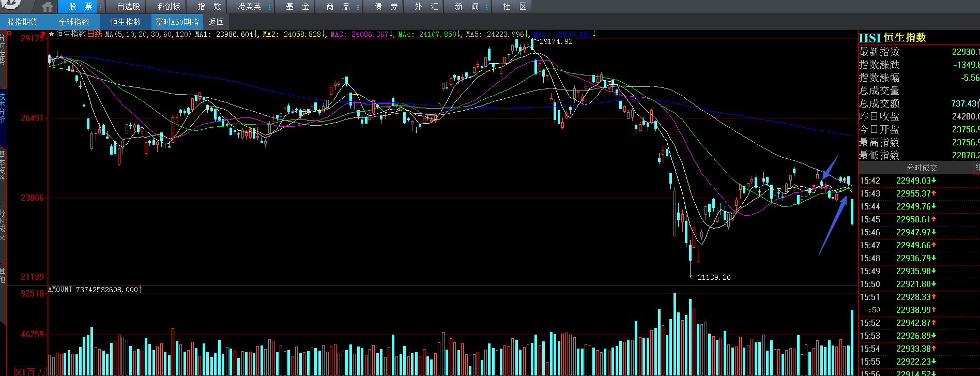Open the 科创板 menu
Screen dimensions: 980x376
[169, 7]
